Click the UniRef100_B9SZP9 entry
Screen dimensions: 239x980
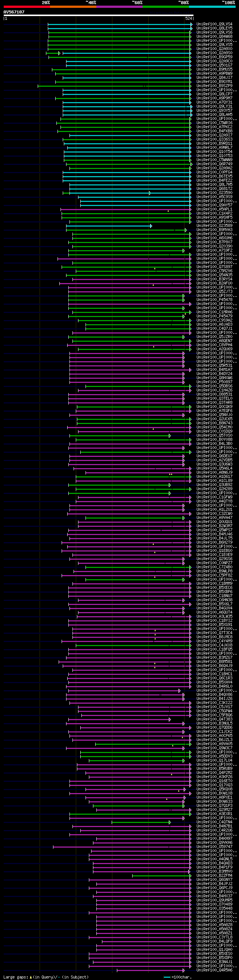point(214,86)
